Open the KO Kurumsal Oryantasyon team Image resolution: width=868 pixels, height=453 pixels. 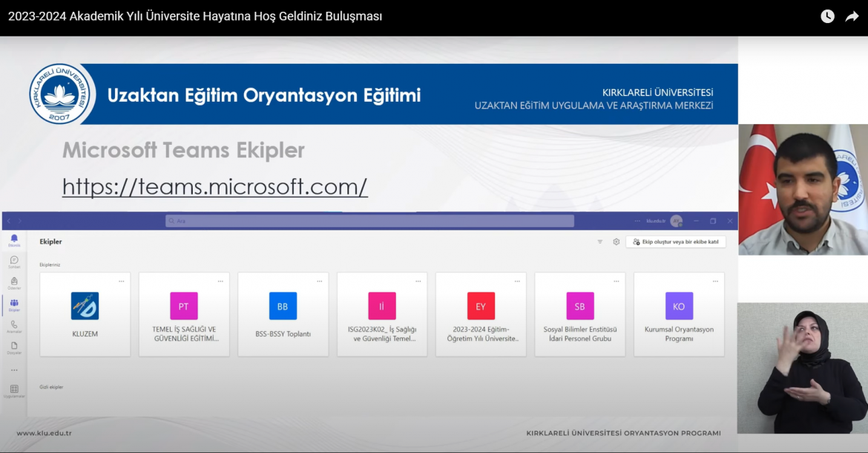(x=680, y=314)
